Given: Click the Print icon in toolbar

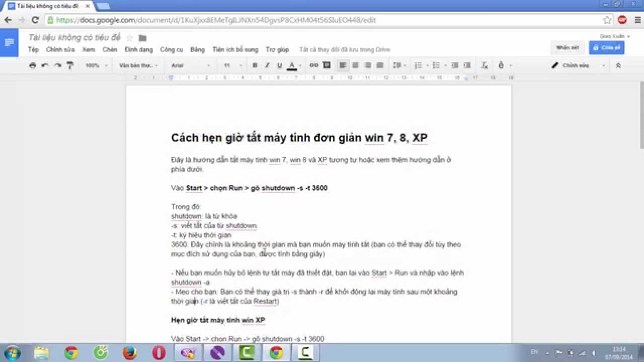Looking at the screenshot, I should pyautogui.click(x=33, y=65).
